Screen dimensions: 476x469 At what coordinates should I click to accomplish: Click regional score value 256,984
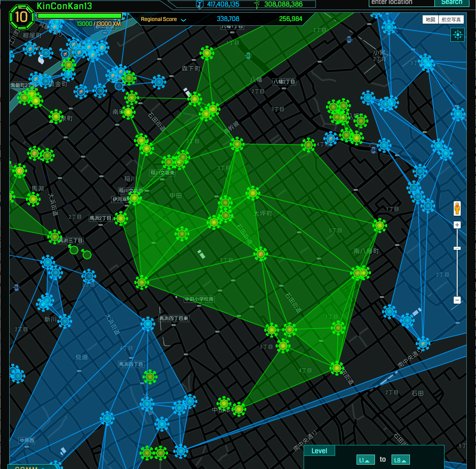pyautogui.click(x=290, y=19)
